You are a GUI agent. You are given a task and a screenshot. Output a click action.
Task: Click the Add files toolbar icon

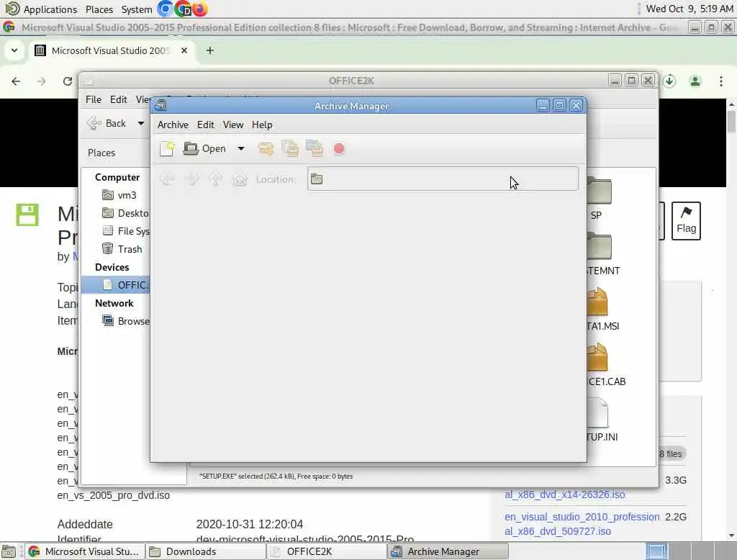coord(290,148)
